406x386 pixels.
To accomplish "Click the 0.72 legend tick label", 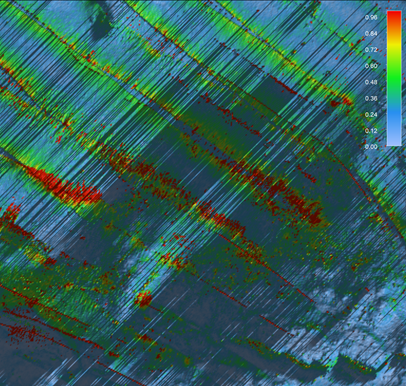I will click(x=371, y=50).
